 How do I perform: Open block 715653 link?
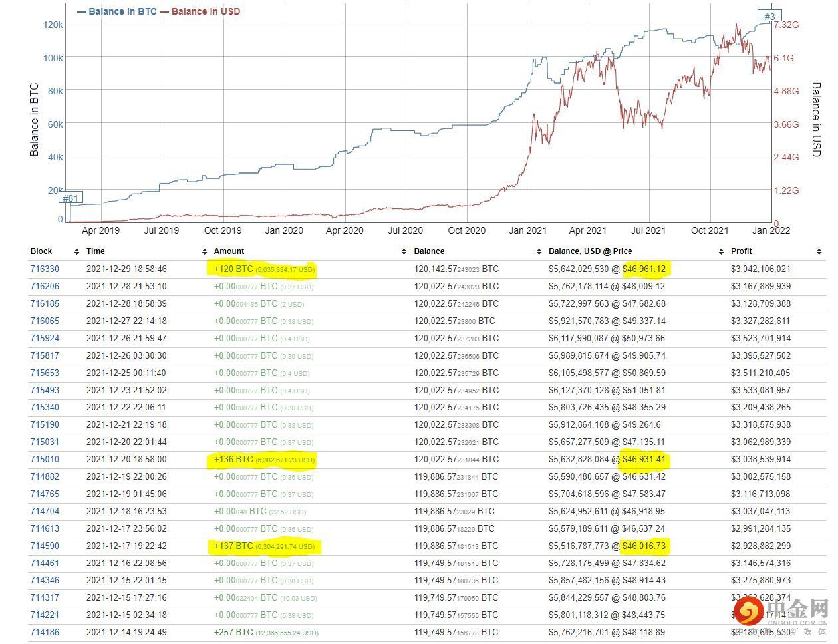(45, 373)
